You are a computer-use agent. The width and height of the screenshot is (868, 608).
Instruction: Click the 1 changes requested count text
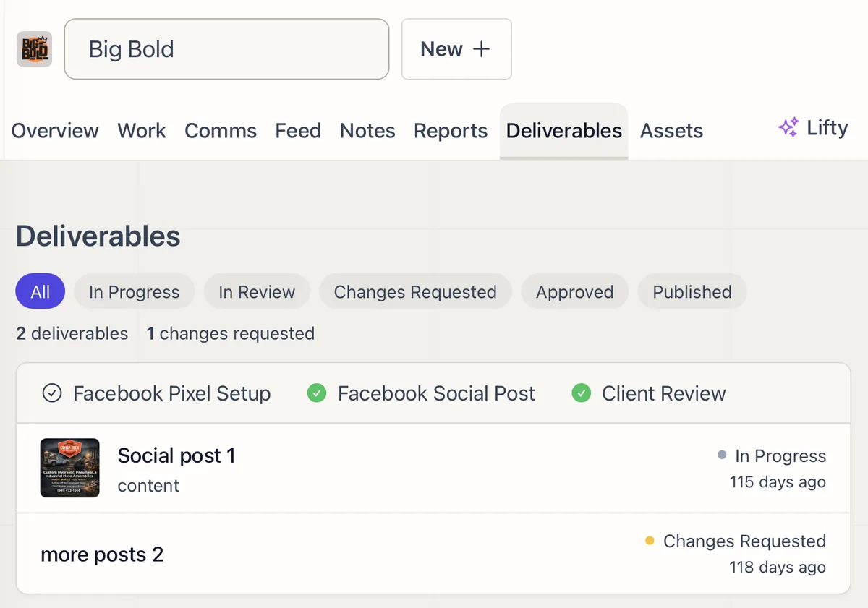click(x=231, y=333)
